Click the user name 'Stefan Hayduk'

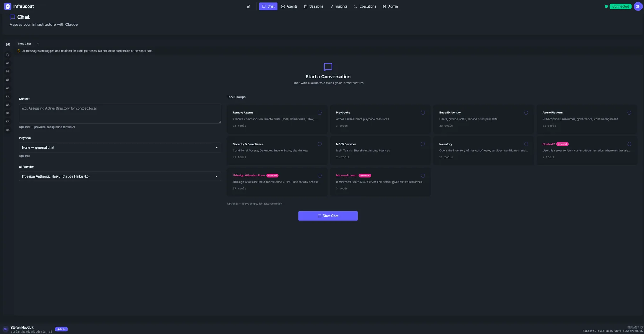(x=22, y=328)
